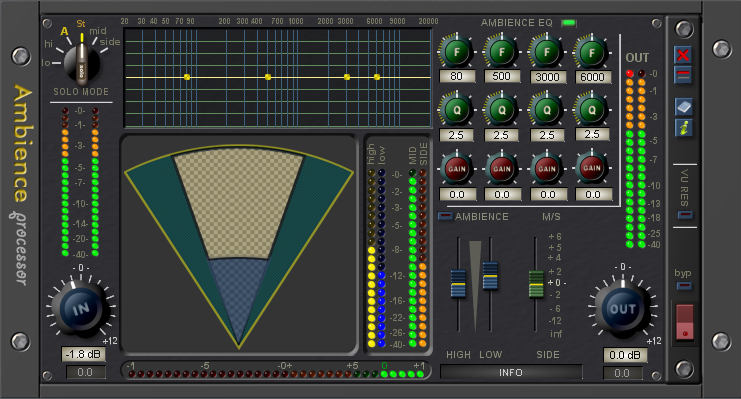
Task: Click the input gain -1.8 dB field
Action: pyautogui.click(x=84, y=354)
